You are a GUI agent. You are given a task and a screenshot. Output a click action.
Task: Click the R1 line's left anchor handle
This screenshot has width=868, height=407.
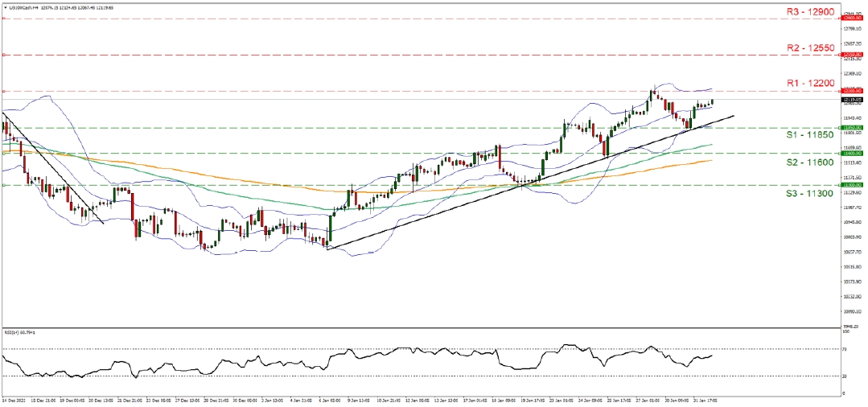[4, 91]
